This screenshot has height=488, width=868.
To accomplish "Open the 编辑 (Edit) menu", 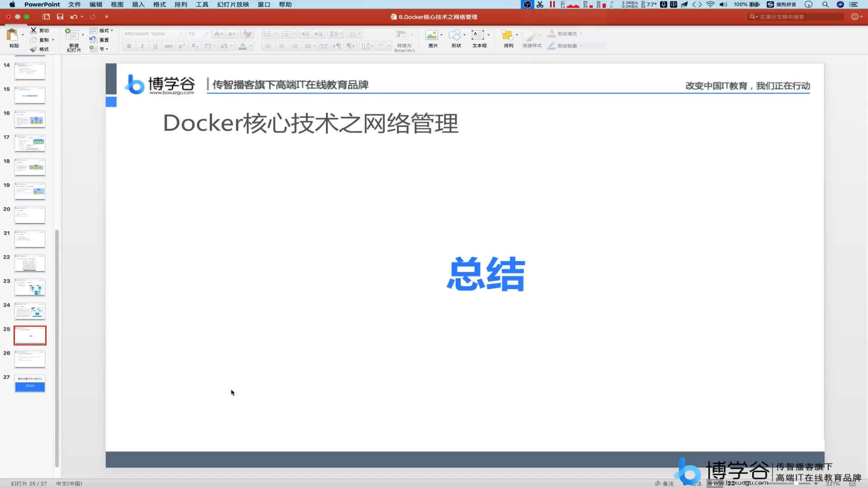I will point(96,5).
